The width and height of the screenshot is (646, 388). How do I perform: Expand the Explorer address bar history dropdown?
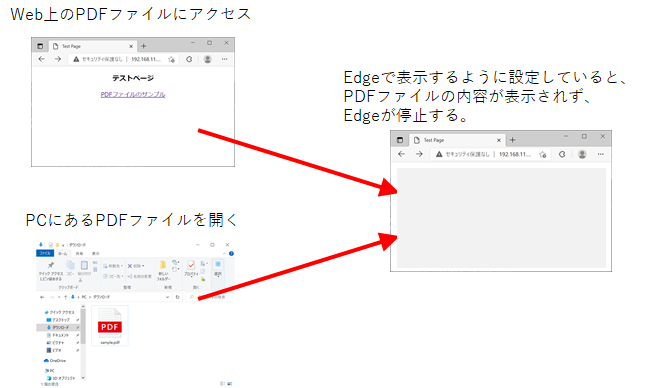coord(167,297)
